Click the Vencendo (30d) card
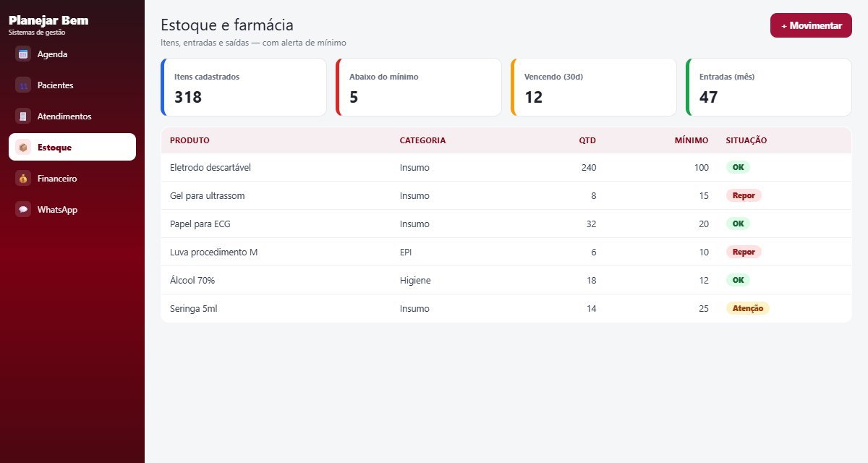Image resolution: width=868 pixels, height=463 pixels. [594, 87]
